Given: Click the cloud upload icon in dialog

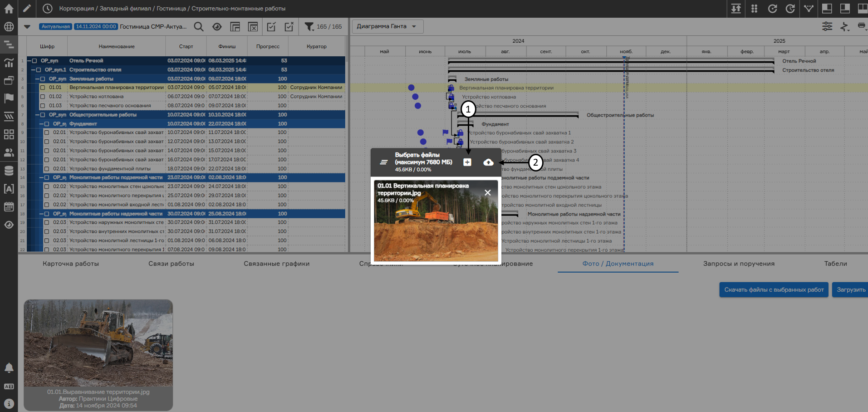Looking at the screenshot, I should pos(488,162).
